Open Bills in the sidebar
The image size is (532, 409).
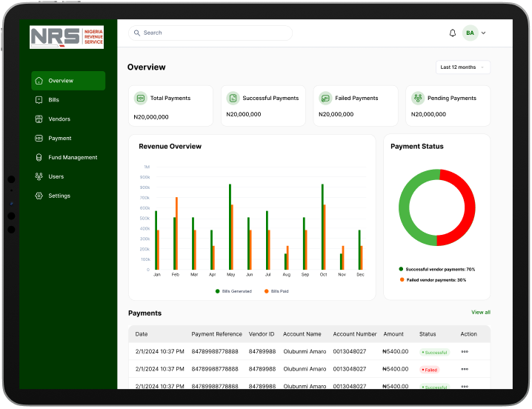[53, 100]
